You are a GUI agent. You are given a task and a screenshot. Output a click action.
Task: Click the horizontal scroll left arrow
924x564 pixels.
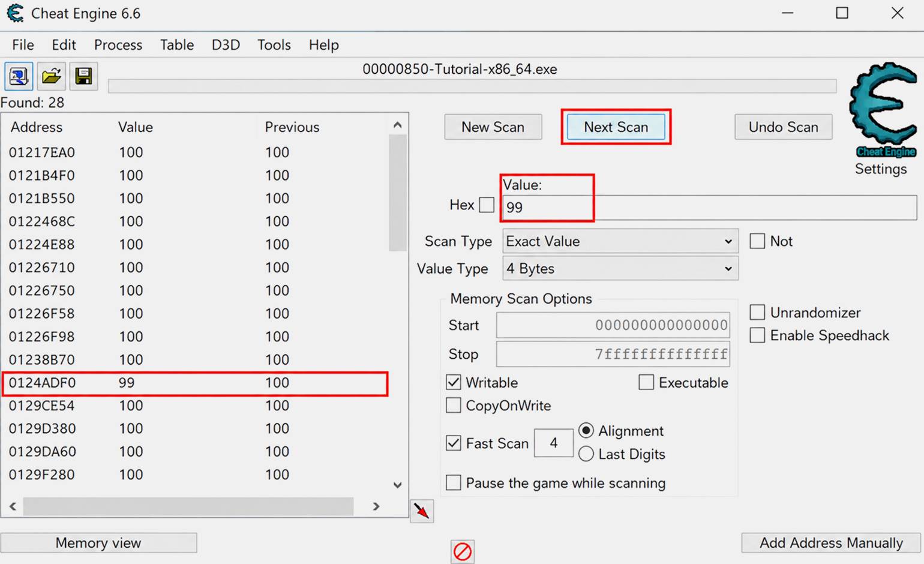13,506
